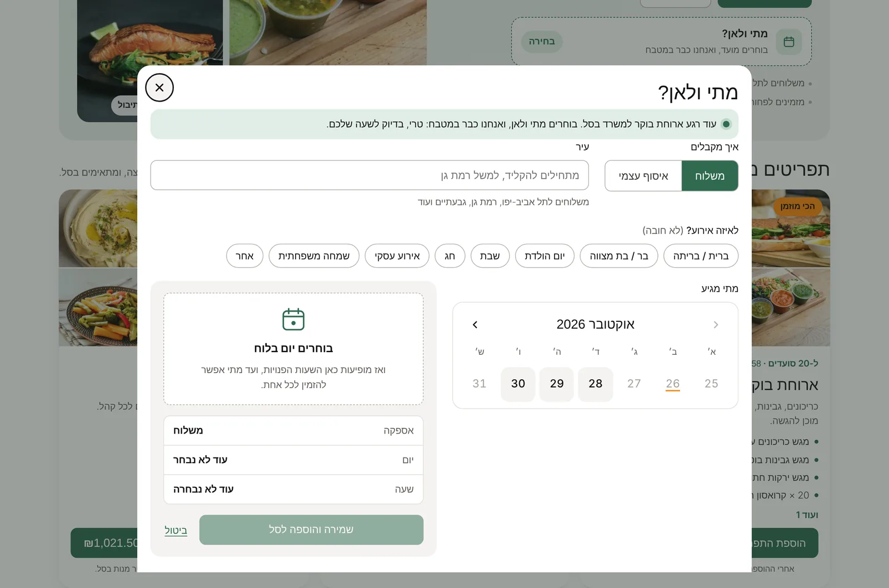This screenshot has height=588, width=889.
Task: Click the calendar icon in the background מתי ולאן card
Action: point(788,42)
